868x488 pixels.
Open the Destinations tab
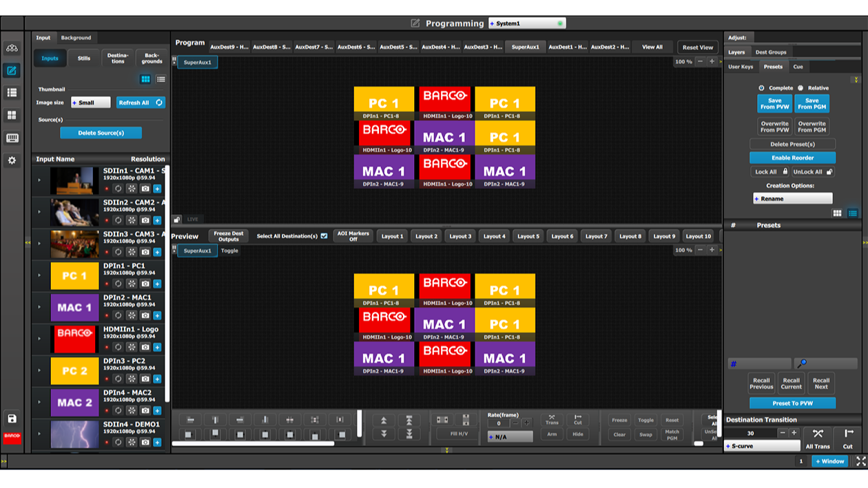(118, 59)
